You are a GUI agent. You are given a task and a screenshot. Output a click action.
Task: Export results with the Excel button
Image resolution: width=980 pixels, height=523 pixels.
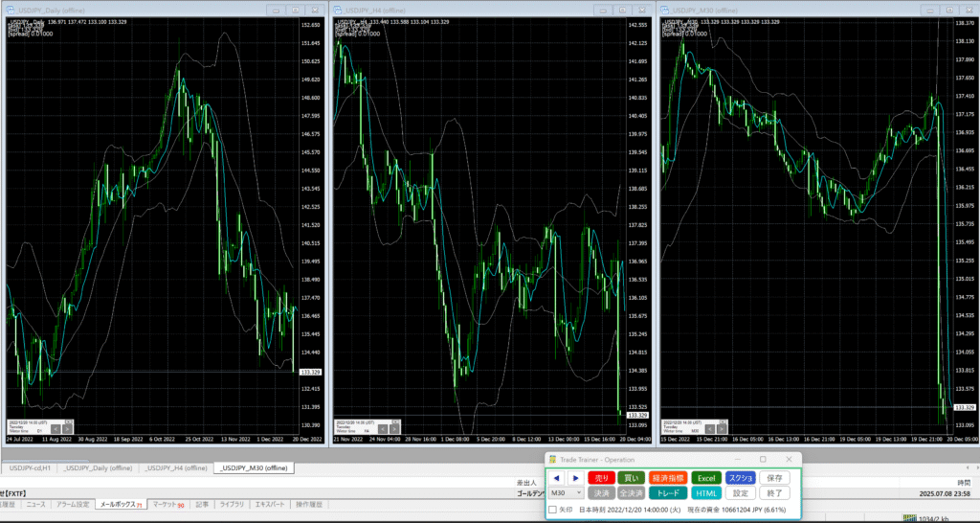706,478
